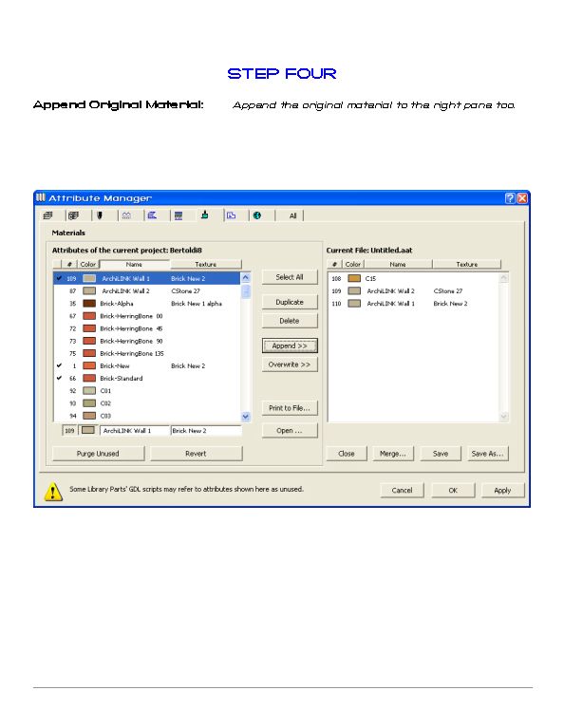Switch to the Pens & Colors tab
564x728 pixels.
pos(100,215)
